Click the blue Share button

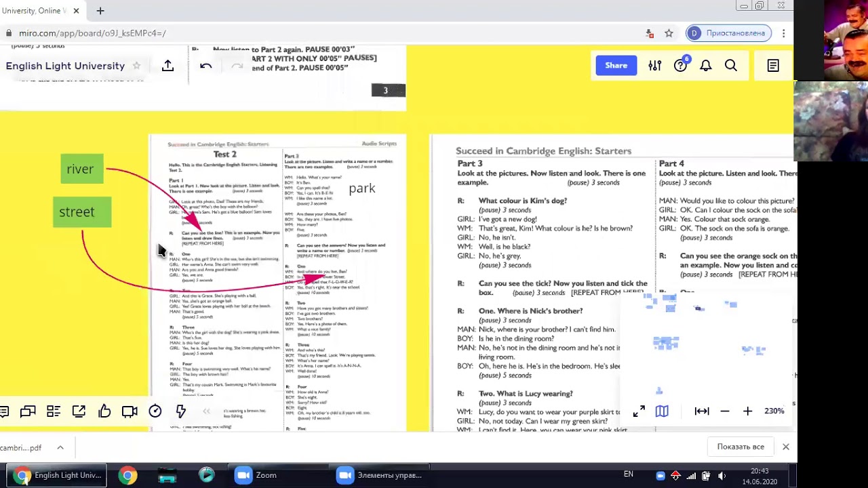tap(616, 66)
